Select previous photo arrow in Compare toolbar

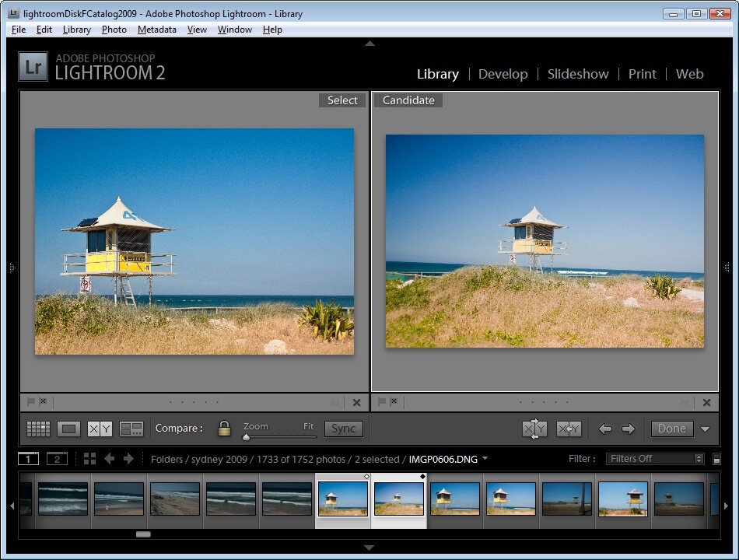click(604, 429)
